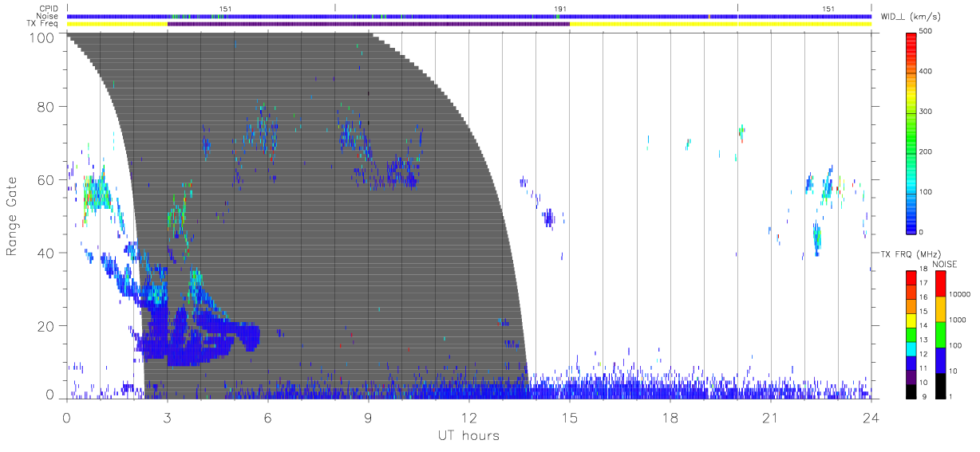Click the blue Noise strip above plot
980x452 pixels.
point(469,17)
